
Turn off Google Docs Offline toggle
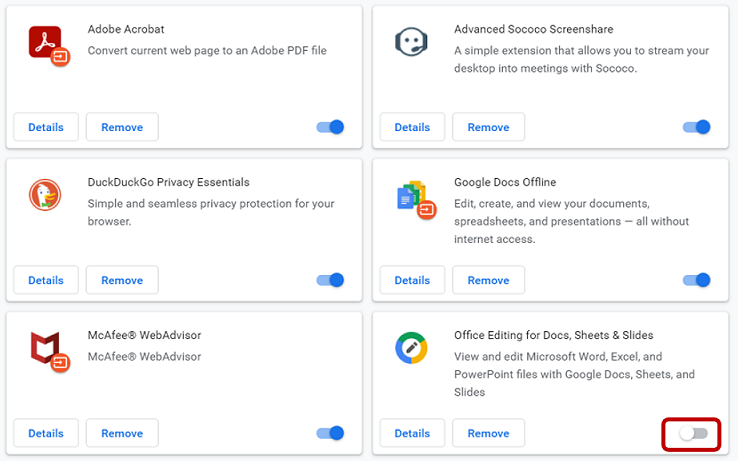pyautogui.click(x=697, y=280)
